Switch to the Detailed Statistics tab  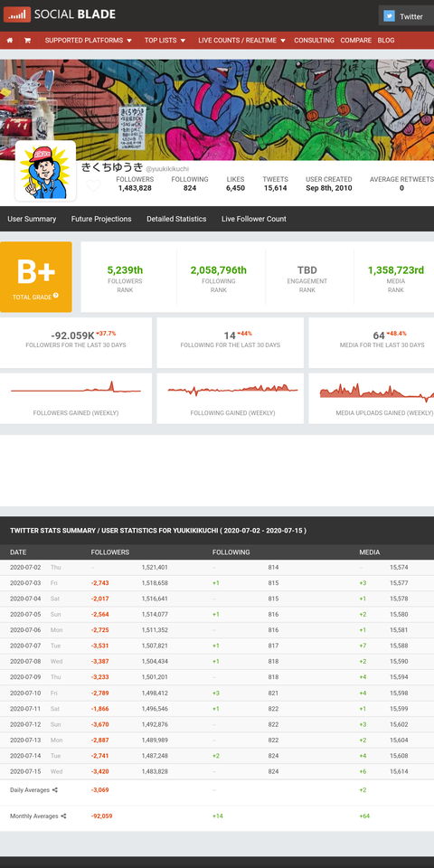pos(176,219)
